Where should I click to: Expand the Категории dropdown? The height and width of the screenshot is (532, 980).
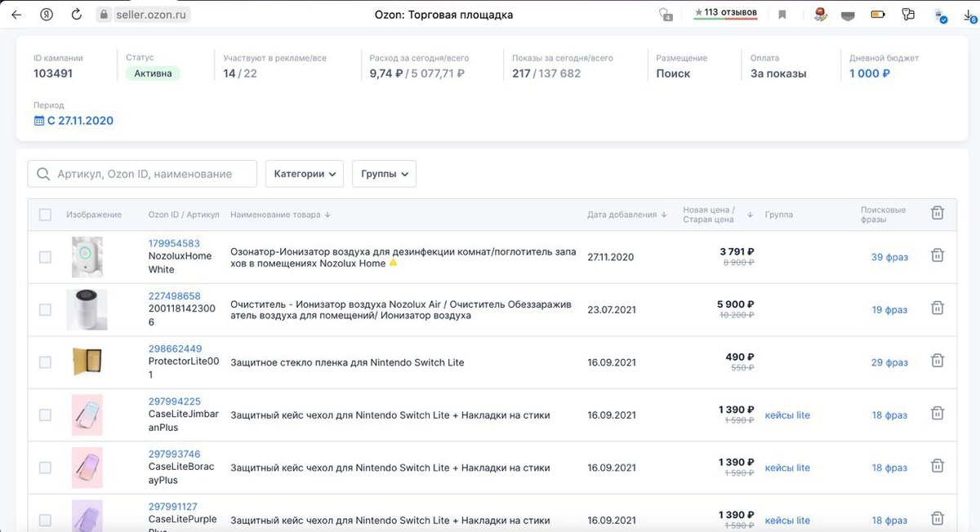pyautogui.click(x=305, y=174)
